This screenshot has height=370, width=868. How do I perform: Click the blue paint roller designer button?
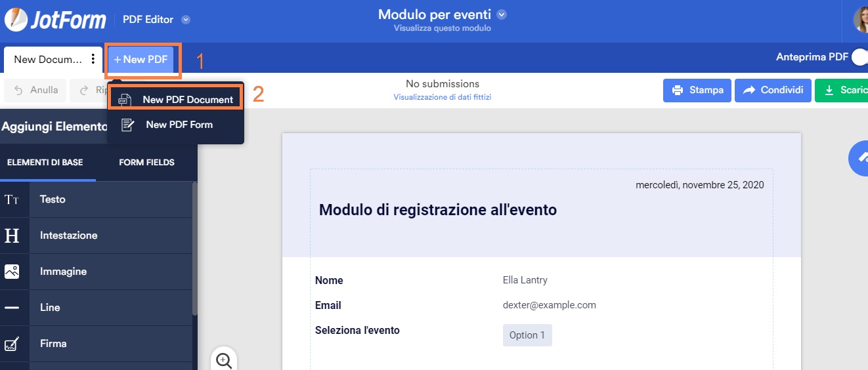coord(859,157)
